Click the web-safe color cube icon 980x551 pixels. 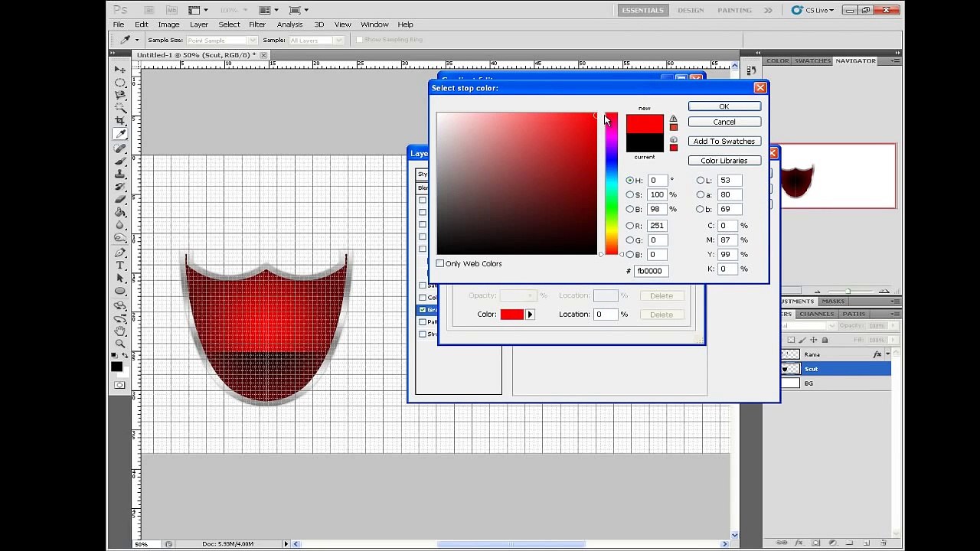(x=673, y=140)
